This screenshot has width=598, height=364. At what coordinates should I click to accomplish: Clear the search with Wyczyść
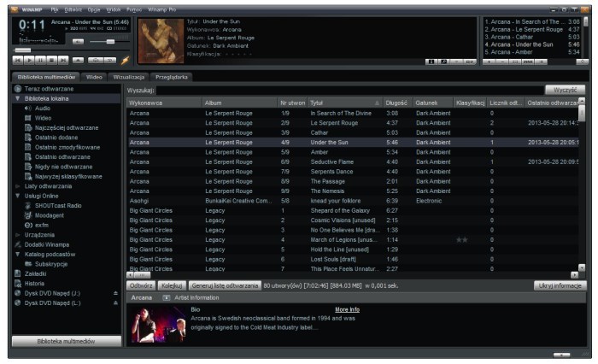pos(565,90)
